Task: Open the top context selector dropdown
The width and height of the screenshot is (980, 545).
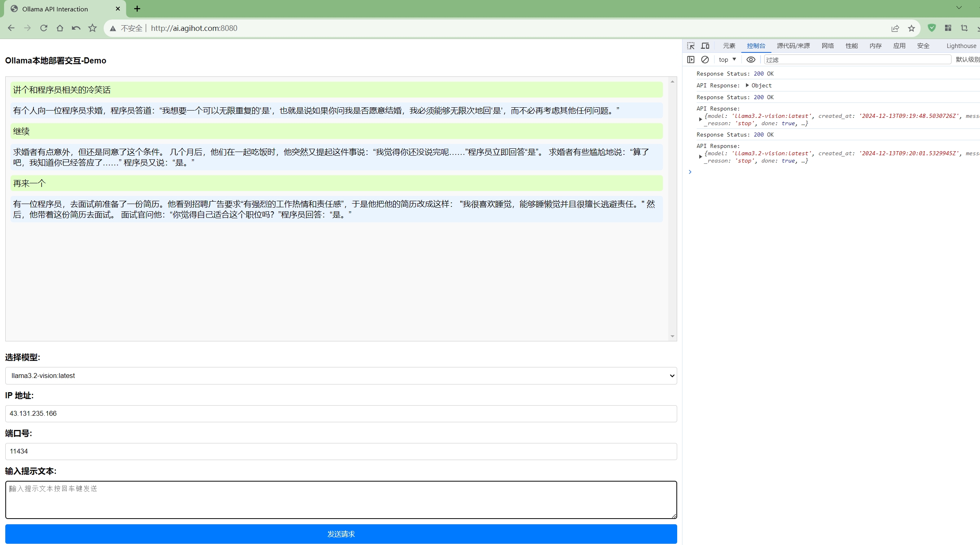Action: click(x=727, y=60)
